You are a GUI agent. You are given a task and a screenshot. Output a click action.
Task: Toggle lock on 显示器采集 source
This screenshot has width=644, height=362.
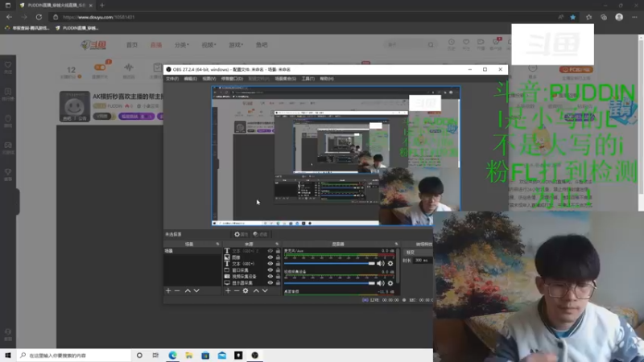(278, 283)
